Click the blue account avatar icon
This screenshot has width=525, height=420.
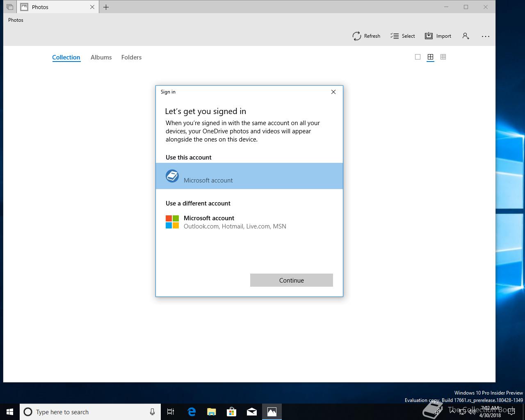click(172, 176)
